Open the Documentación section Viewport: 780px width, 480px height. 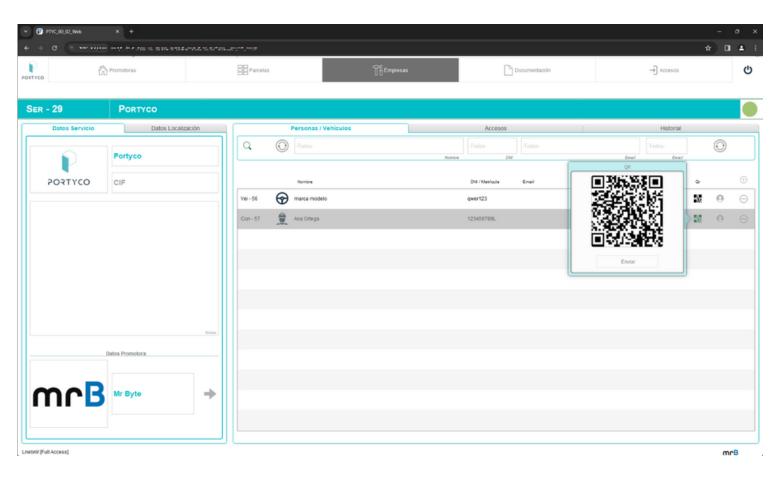point(527,70)
